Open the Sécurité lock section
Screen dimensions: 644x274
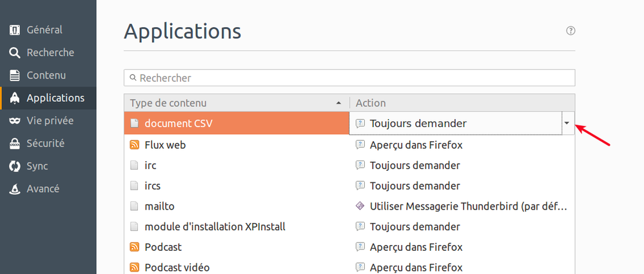point(45,143)
